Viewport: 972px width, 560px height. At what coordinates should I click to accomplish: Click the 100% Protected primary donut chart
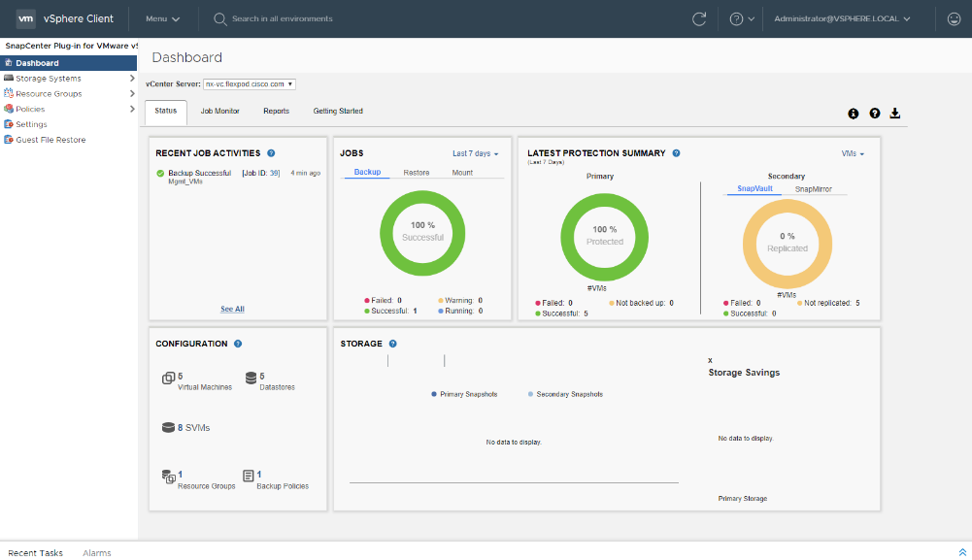click(604, 237)
